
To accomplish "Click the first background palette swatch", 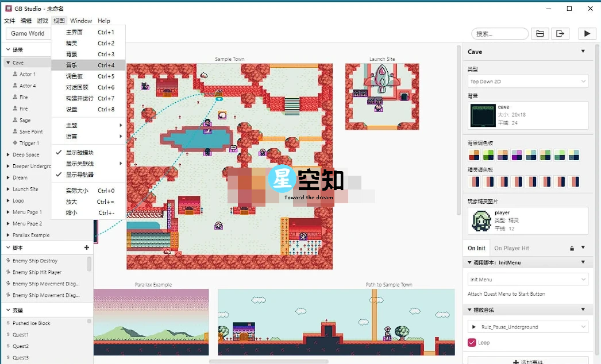I will pos(473,155).
